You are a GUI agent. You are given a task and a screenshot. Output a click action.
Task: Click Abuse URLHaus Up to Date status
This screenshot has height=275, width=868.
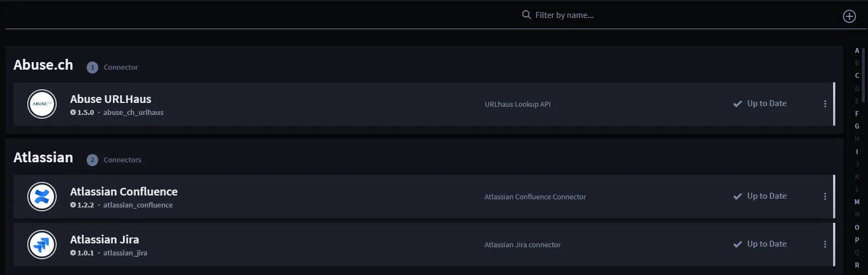coord(767,103)
